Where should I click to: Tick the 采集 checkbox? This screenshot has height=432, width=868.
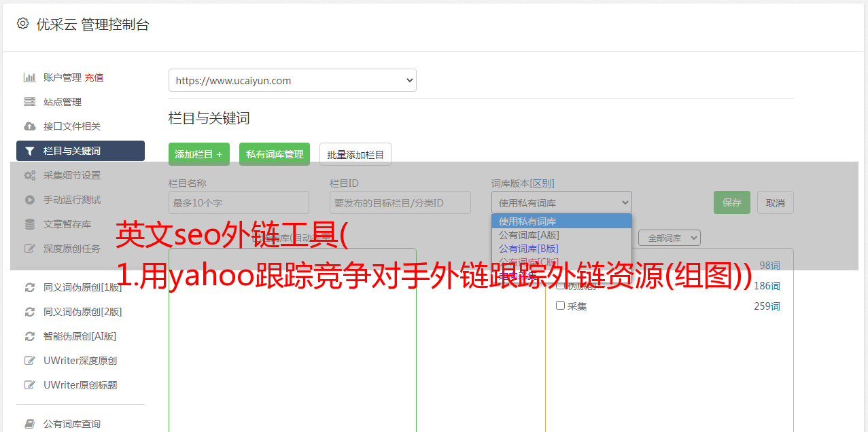point(561,306)
